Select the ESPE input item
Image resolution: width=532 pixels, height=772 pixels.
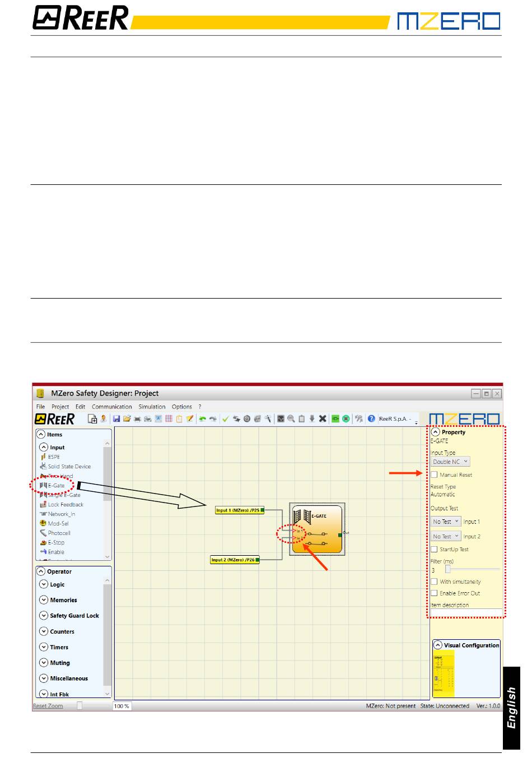(50, 457)
